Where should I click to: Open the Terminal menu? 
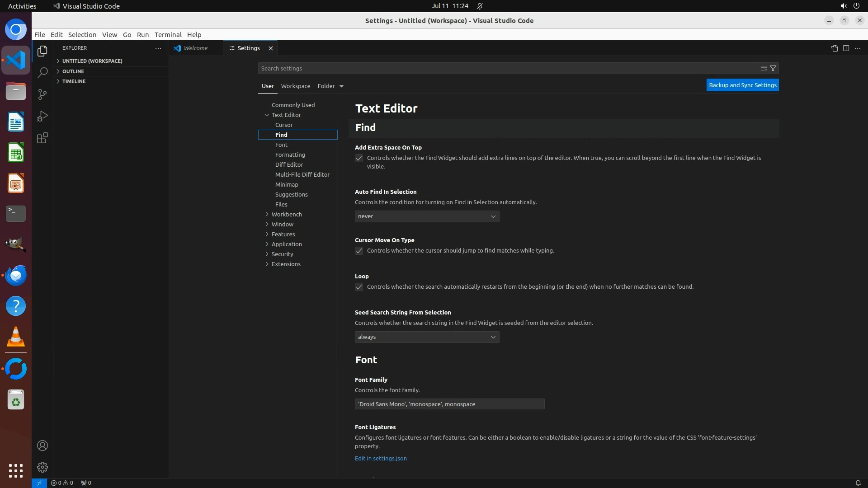[168, 35]
